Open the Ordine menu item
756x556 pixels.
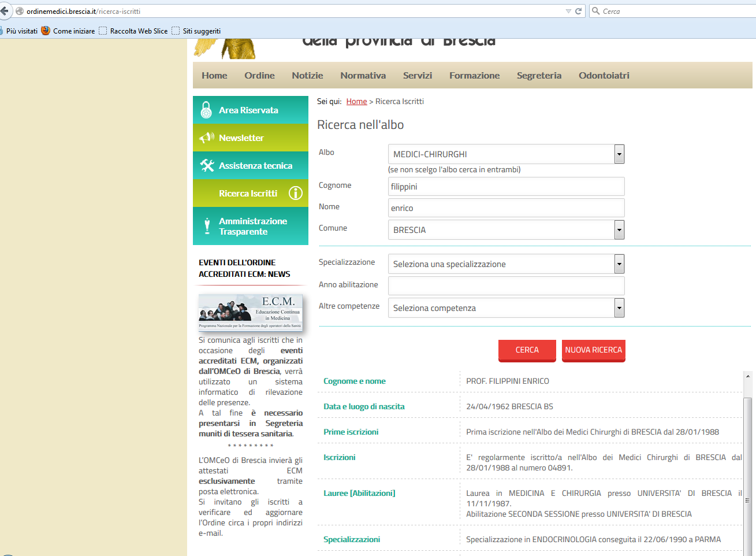point(259,75)
